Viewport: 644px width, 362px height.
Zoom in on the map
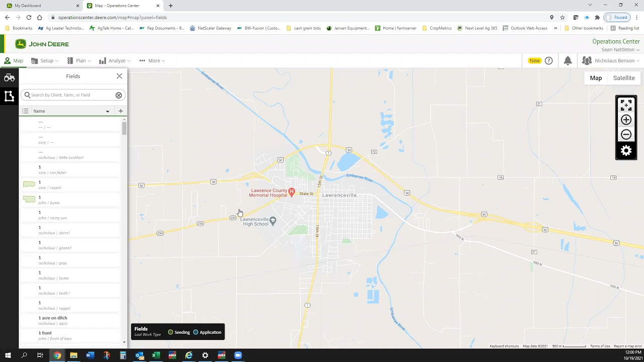(626, 120)
